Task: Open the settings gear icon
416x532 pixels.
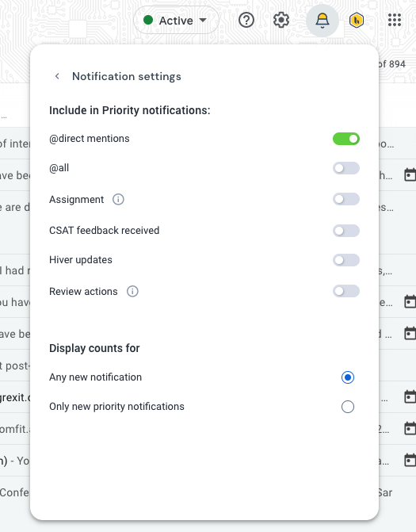Action: coord(281,21)
